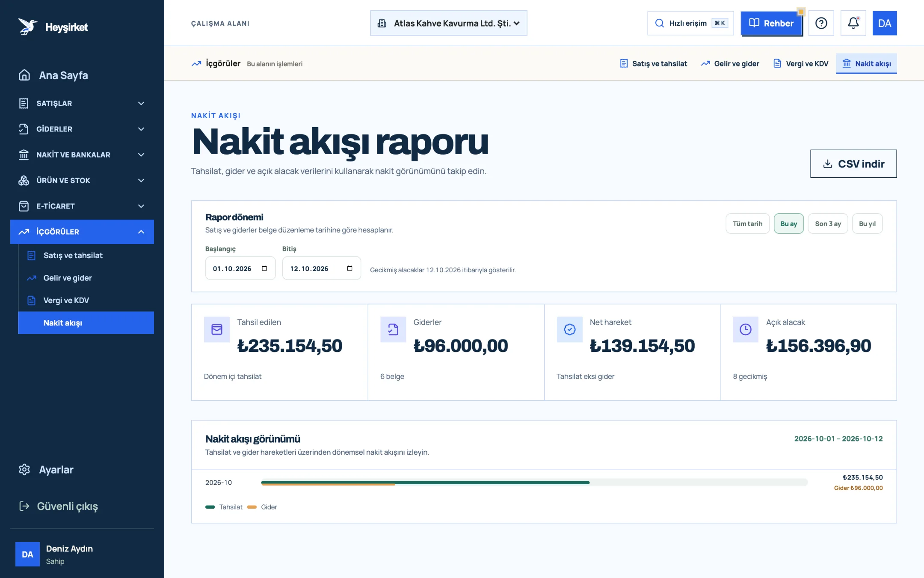Click the help question mark icon
The height and width of the screenshot is (578, 924).
click(x=821, y=23)
